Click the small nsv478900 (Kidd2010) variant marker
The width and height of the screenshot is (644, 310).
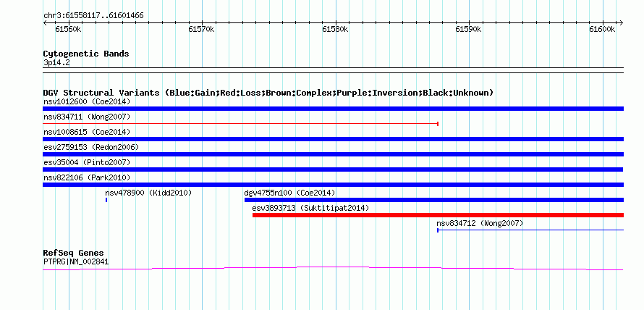click(x=106, y=200)
